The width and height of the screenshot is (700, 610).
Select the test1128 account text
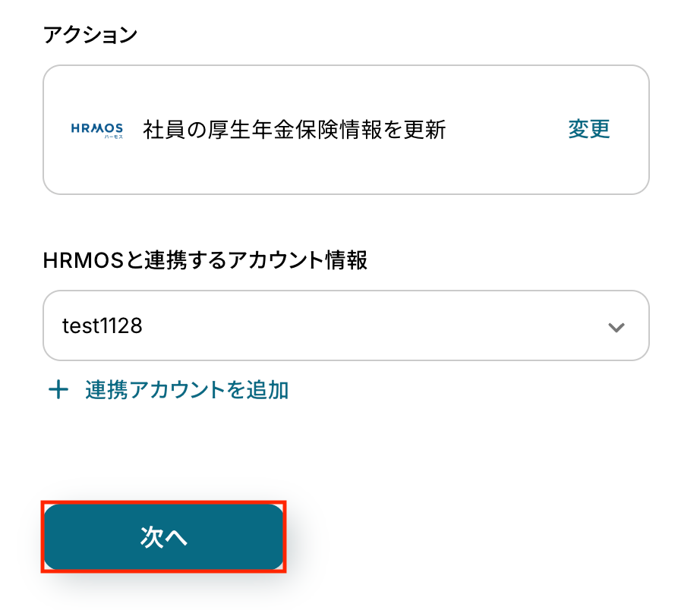pos(102,326)
